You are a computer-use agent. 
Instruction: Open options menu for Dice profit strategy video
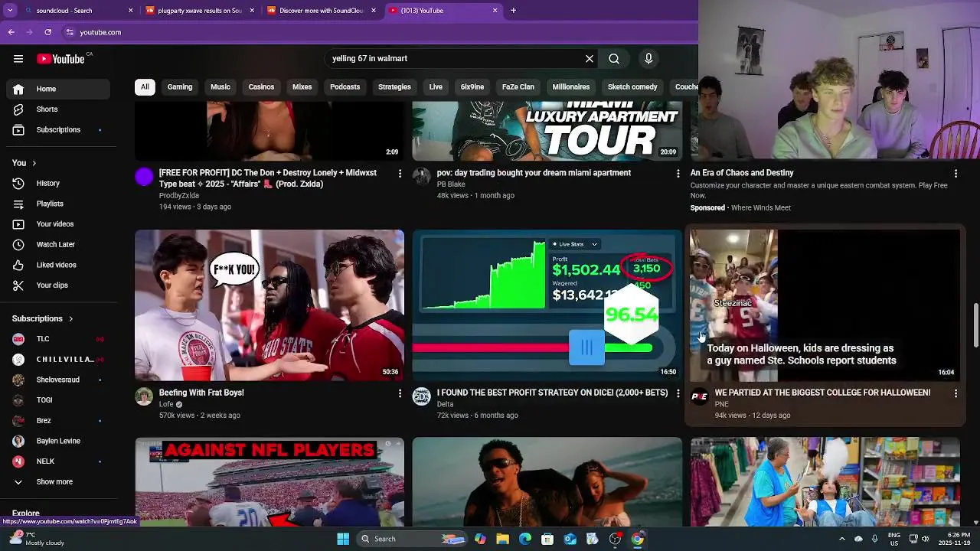[678, 393]
